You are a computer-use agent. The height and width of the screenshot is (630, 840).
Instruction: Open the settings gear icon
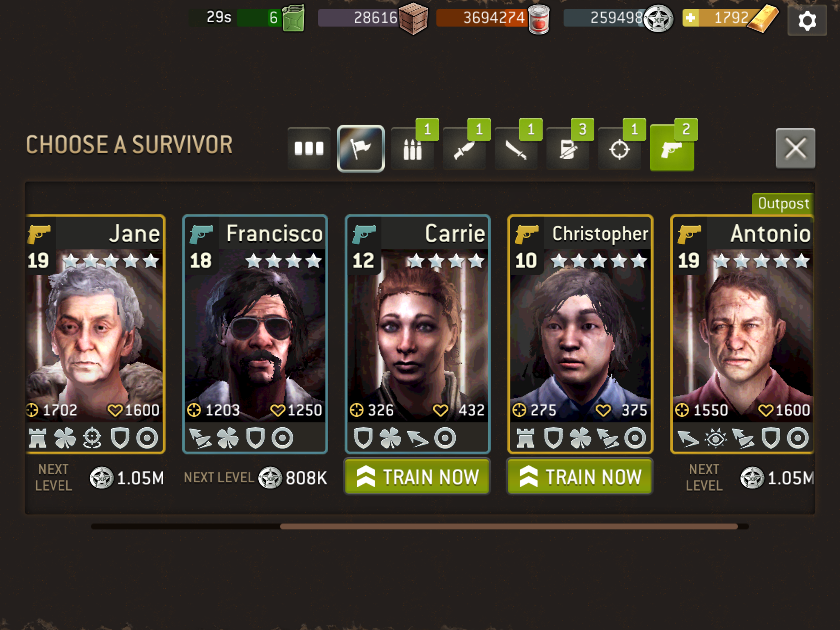point(807,21)
